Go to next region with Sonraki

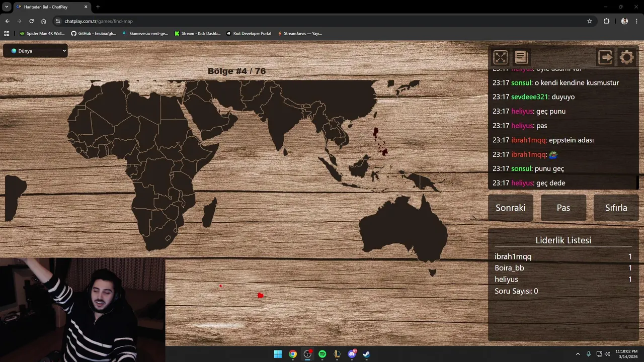coord(511,208)
